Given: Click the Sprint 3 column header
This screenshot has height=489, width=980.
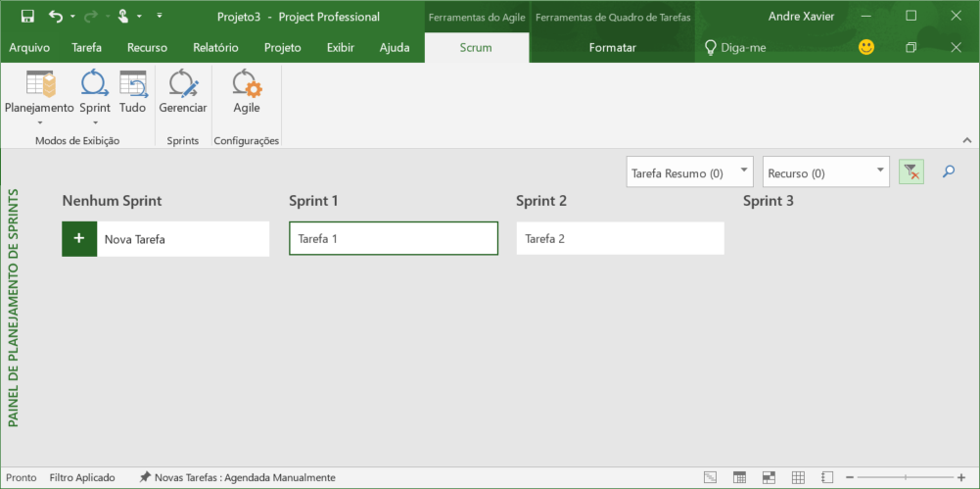Looking at the screenshot, I should tap(769, 201).
